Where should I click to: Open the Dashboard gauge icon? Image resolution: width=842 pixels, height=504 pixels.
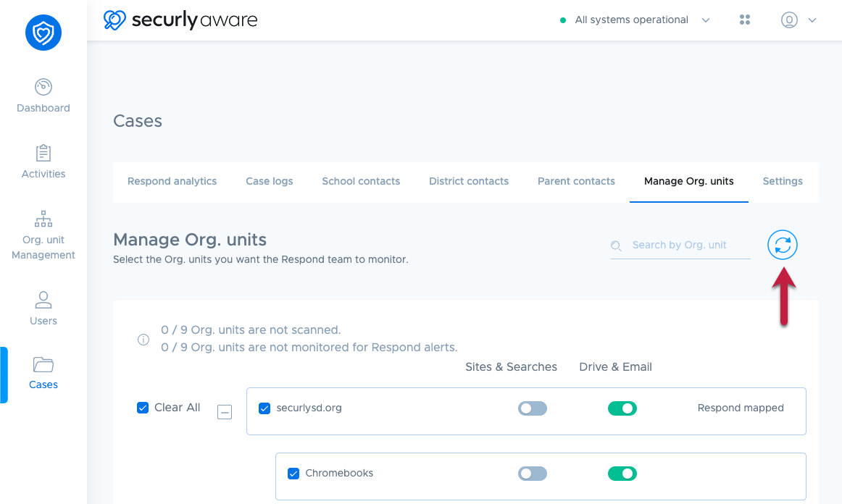43,86
